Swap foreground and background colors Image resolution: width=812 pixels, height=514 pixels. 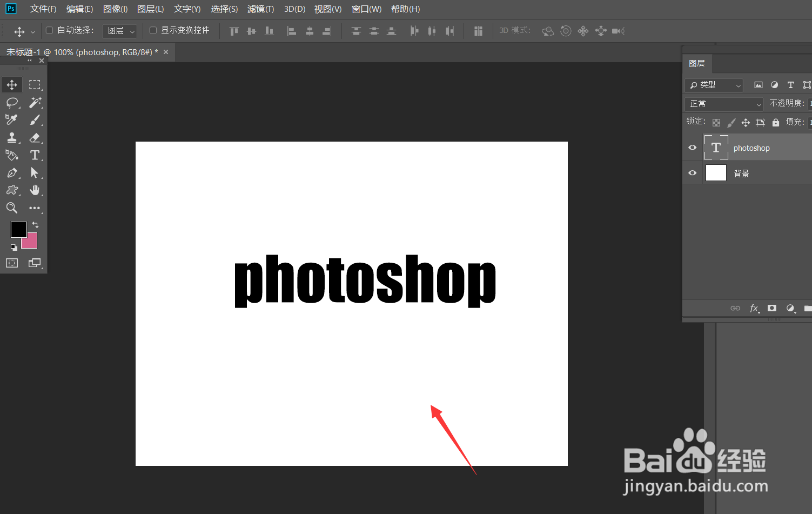(x=35, y=224)
